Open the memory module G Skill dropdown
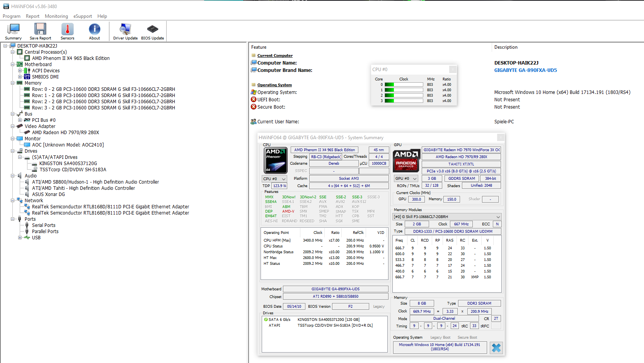 pos(447,217)
